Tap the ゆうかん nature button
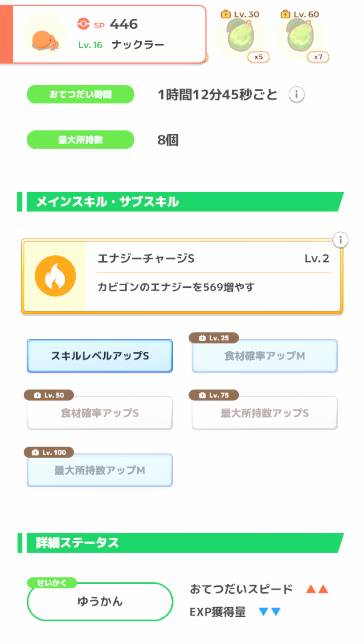Screen dimensions: 364x644 (100, 601)
